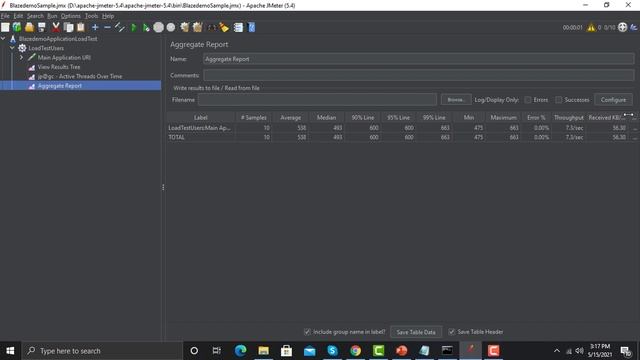Collapse the BlazedemoApplicationLoadTest tree node
This screenshot has width=640, height=360.
[3, 39]
